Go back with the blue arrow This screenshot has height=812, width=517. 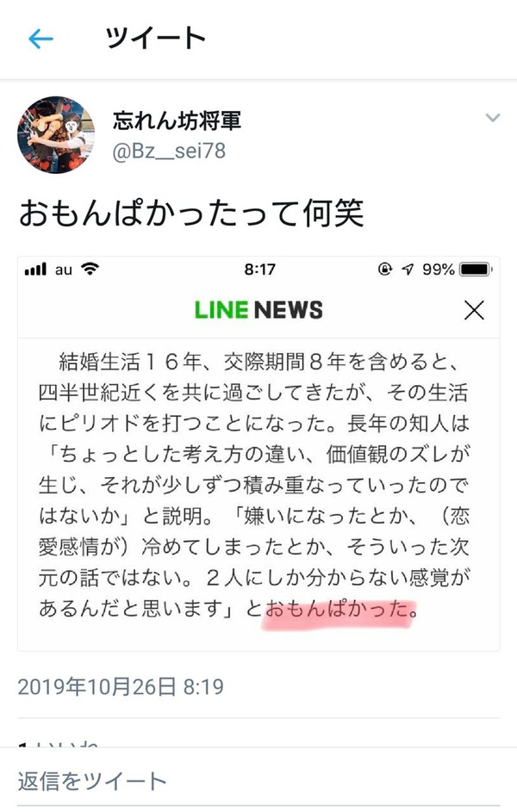(40, 39)
